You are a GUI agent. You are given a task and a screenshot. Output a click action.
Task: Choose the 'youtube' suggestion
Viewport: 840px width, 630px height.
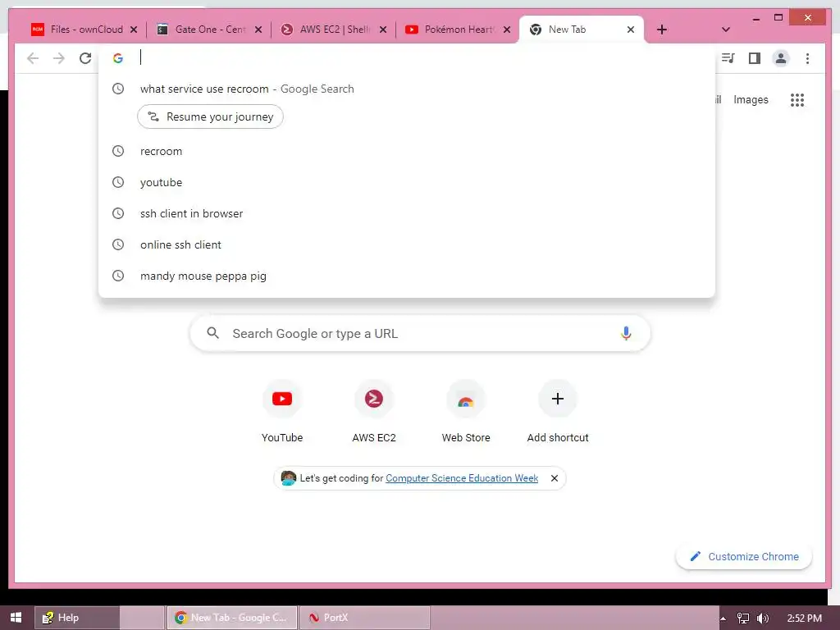[407, 182]
